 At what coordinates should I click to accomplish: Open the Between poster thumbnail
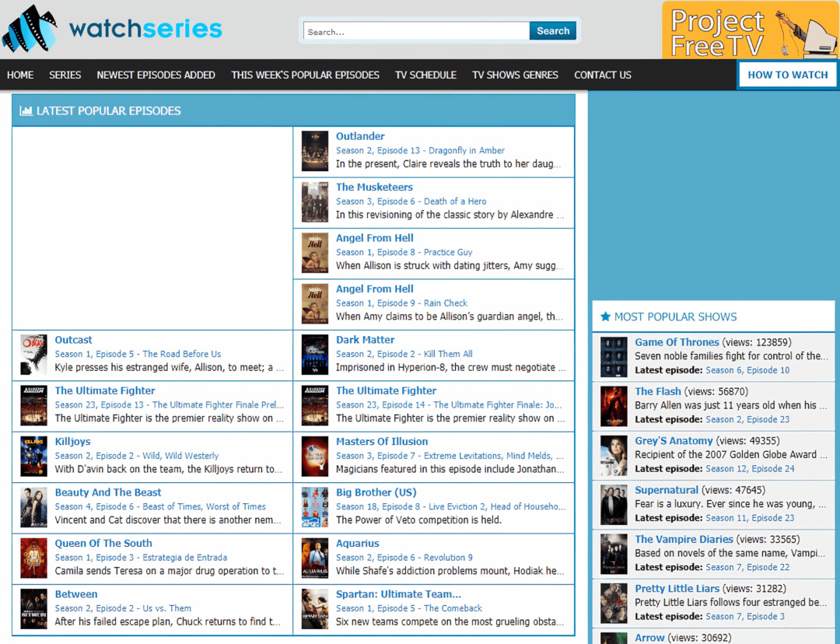[x=33, y=609]
